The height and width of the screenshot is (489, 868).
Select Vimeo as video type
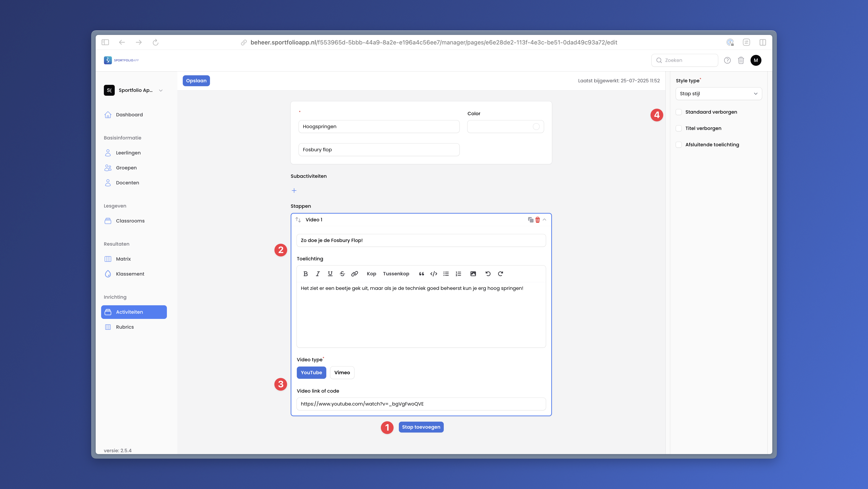tap(342, 372)
